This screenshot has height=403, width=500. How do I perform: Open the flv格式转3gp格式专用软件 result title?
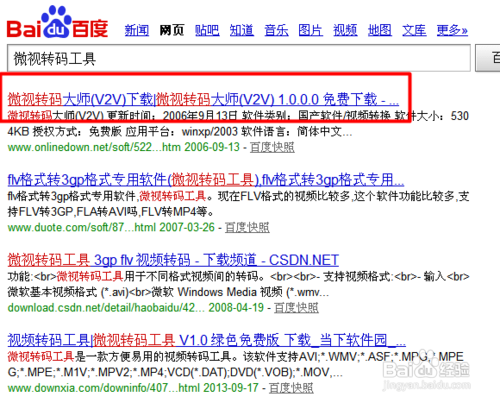pyautogui.click(x=206, y=180)
